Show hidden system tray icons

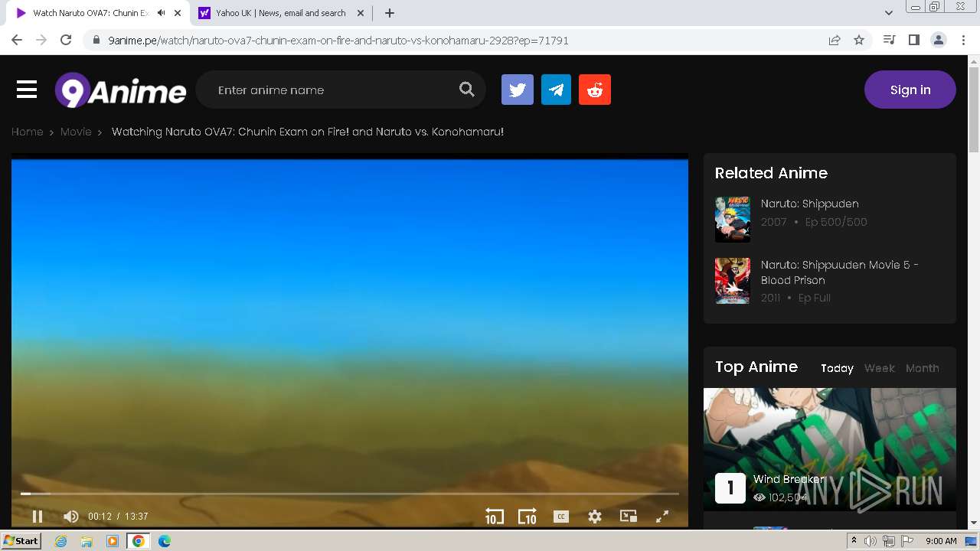coord(854,541)
